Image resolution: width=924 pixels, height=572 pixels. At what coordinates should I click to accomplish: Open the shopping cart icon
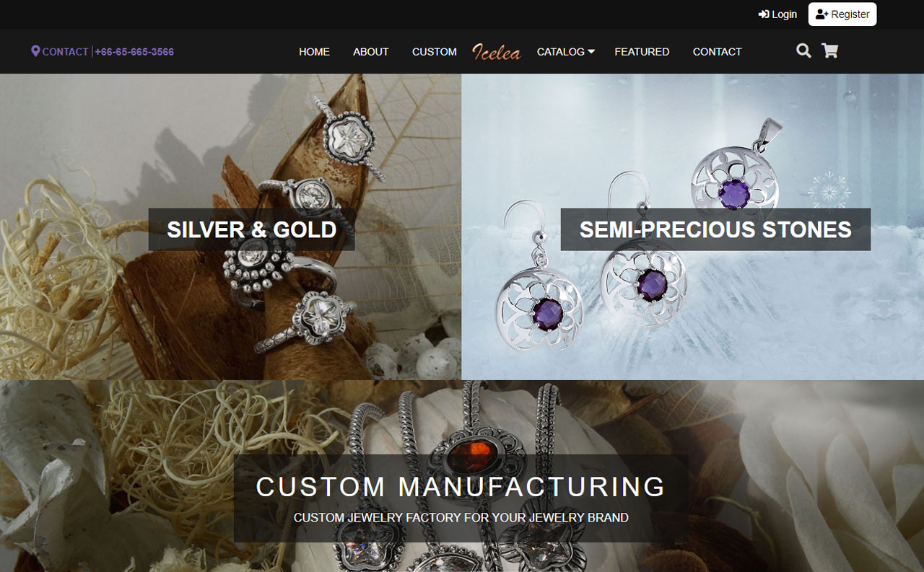coord(829,50)
